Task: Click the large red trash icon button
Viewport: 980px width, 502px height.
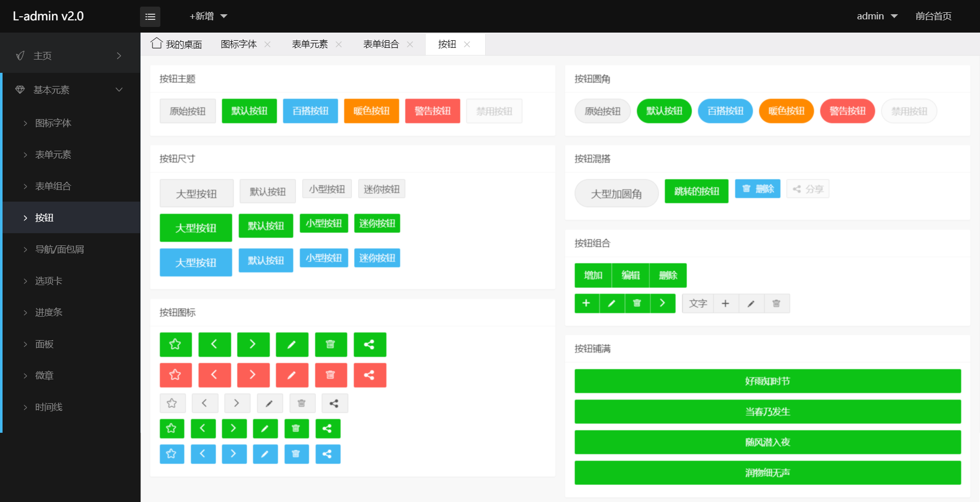Action: tap(330, 375)
